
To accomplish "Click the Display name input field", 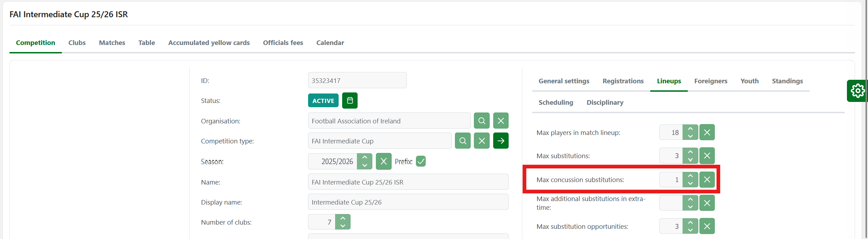I will pos(408,202).
